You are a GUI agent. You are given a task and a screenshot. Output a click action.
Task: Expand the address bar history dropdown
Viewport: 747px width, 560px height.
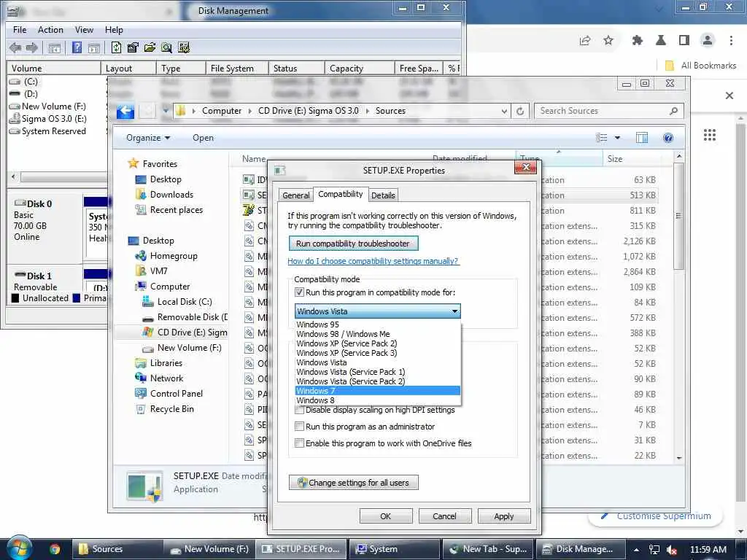coord(504,112)
